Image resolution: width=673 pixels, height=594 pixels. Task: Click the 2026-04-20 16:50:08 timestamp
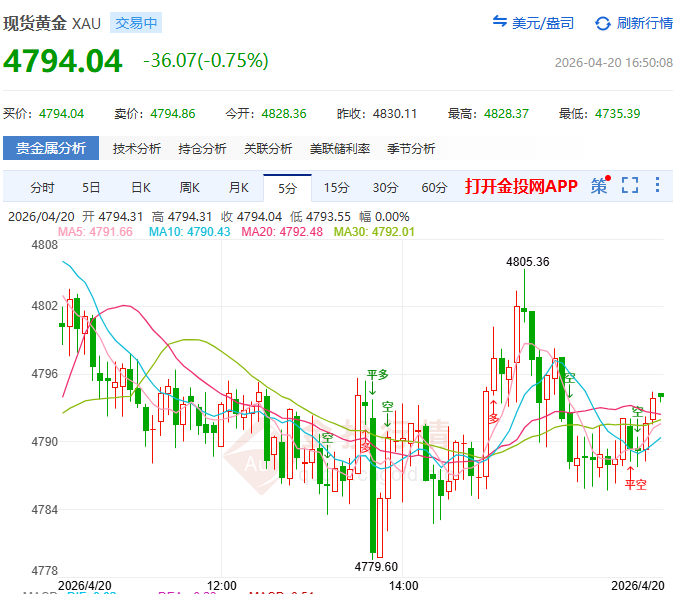pos(614,63)
